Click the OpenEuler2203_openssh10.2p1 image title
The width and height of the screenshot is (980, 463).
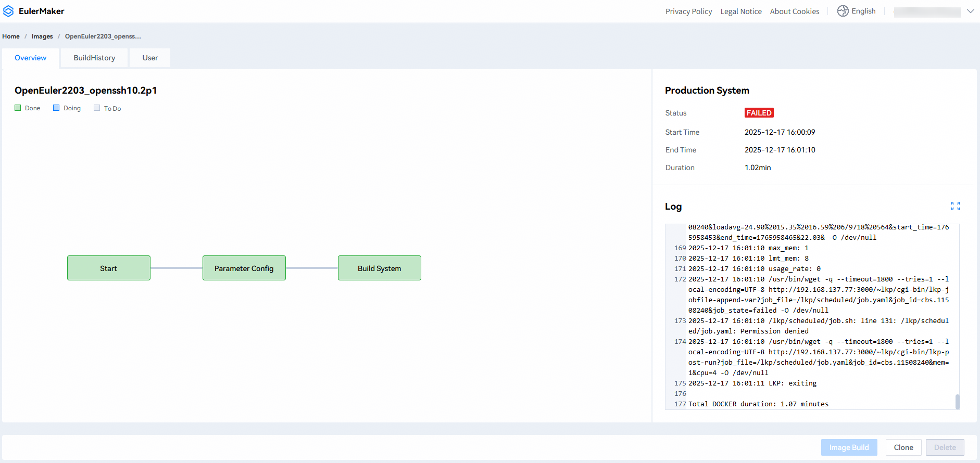[x=86, y=91]
